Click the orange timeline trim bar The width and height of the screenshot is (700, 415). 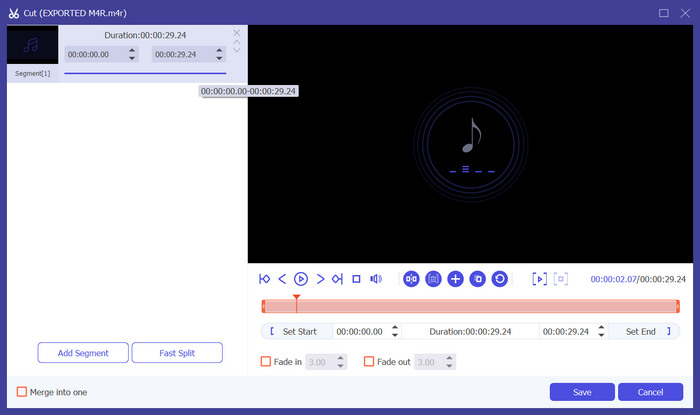click(470, 306)
